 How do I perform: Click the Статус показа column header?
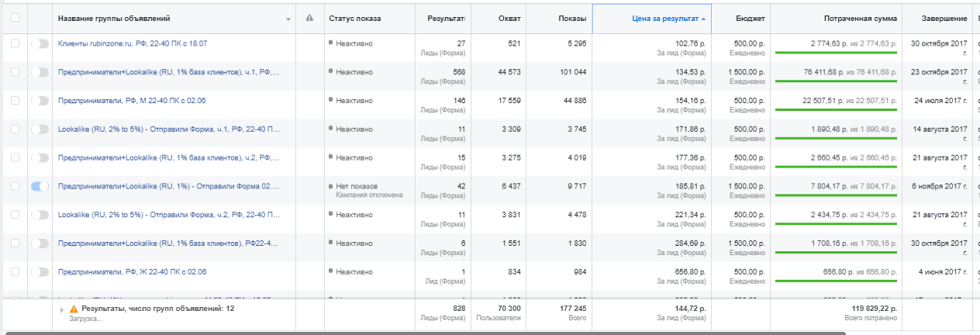(354, 18)
